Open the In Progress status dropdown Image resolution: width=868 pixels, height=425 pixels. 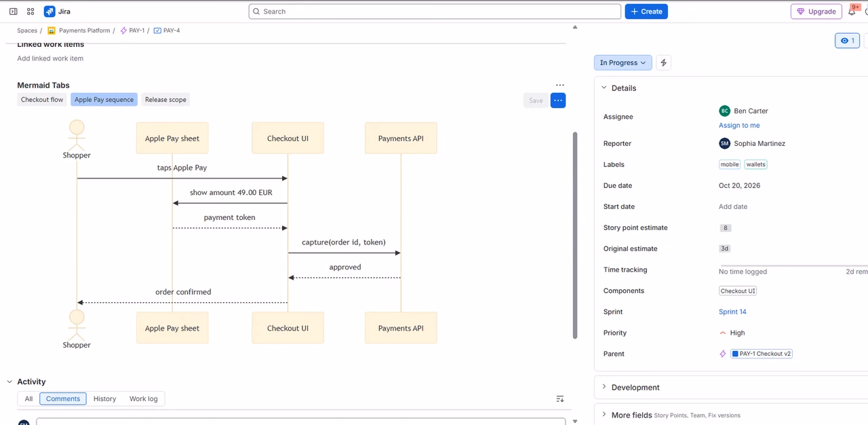point(623,62)
